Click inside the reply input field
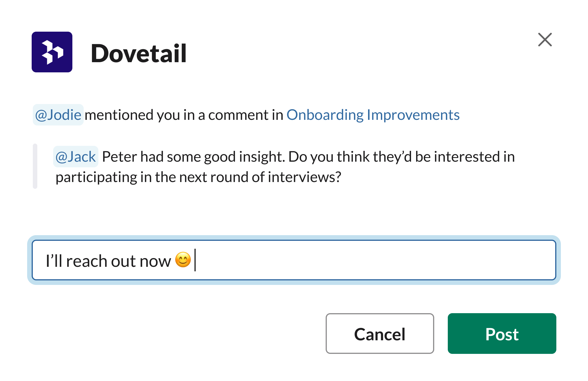Image resolution: width=588 pixels, height=381 pixels. pyautogui.click(x=294, y=260)
